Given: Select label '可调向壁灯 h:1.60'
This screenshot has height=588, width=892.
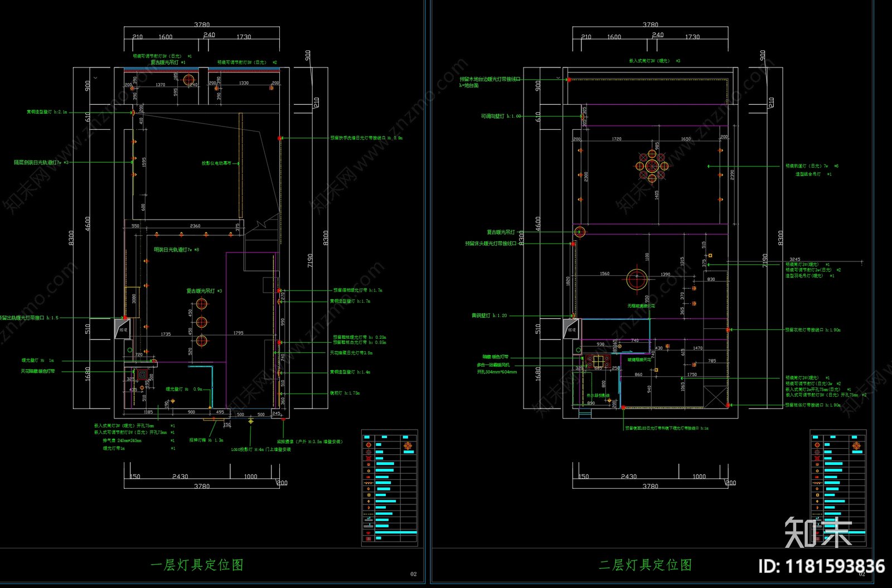Looking at the screenshot, I should [501, 116].
